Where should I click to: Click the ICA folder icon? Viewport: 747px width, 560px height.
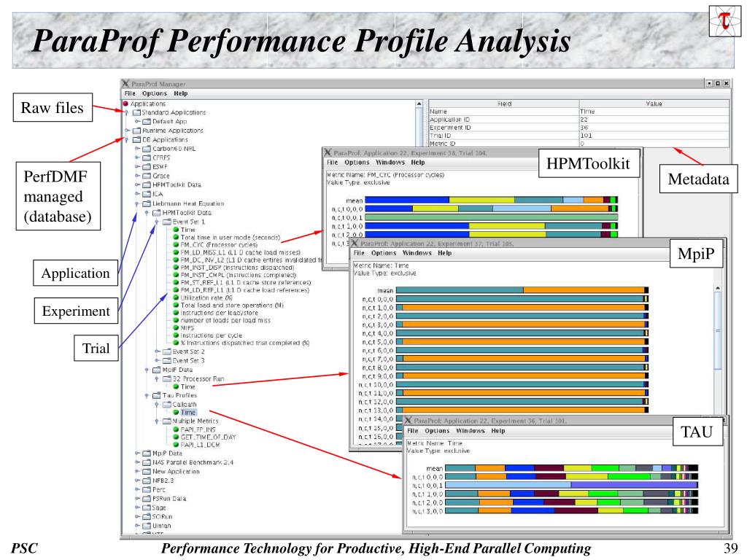(147, 194)
